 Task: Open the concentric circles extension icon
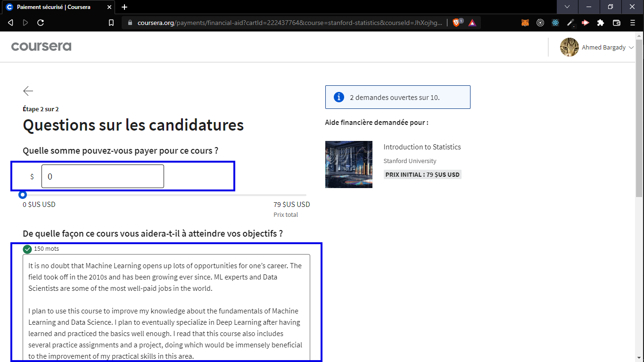click(540, 23)
